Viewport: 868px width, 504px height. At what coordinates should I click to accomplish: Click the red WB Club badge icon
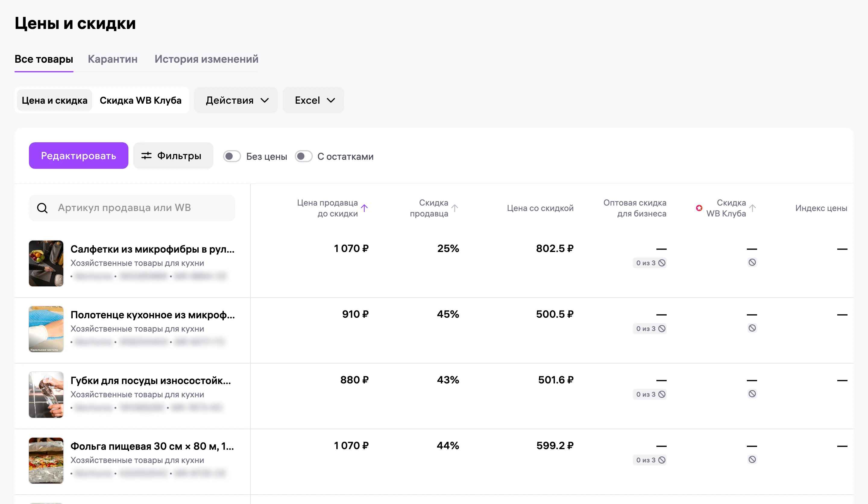[x=699, y=208]
